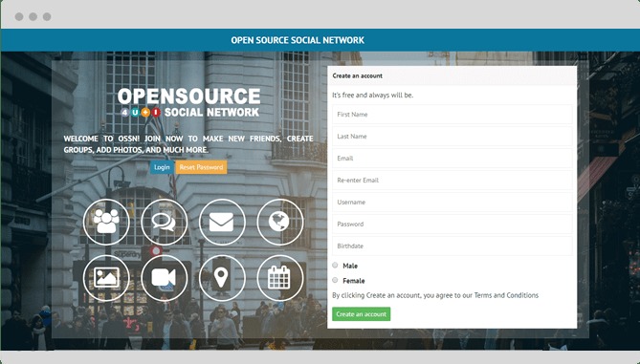This screenshot has width=640, height=364.
Task: Click the green Create an account button
Action: coord(362,314)
